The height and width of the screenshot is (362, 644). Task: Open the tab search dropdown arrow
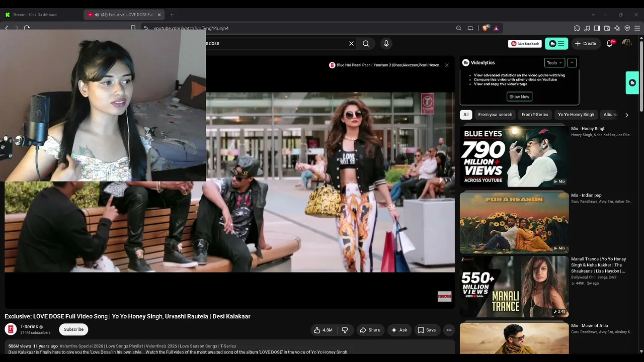(593, 15)
